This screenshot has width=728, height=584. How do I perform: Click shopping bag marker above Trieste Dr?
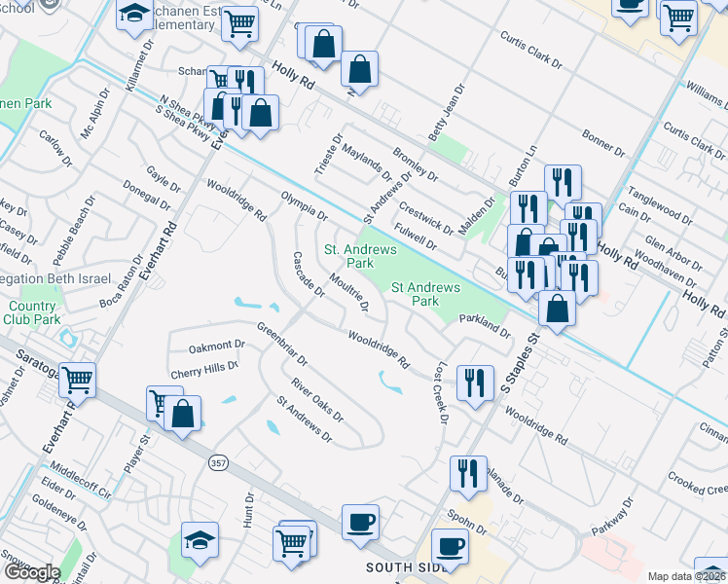click(x=359, y=71)
